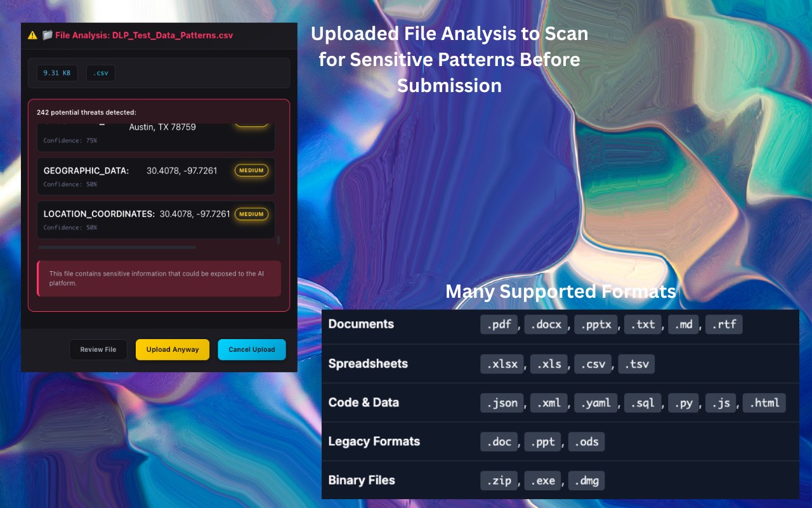The width and height of the screenshot is (812, 508).
Task: Click the .csv file type badge in dialog
Action: pyautogui.click(x=101, y=73)
